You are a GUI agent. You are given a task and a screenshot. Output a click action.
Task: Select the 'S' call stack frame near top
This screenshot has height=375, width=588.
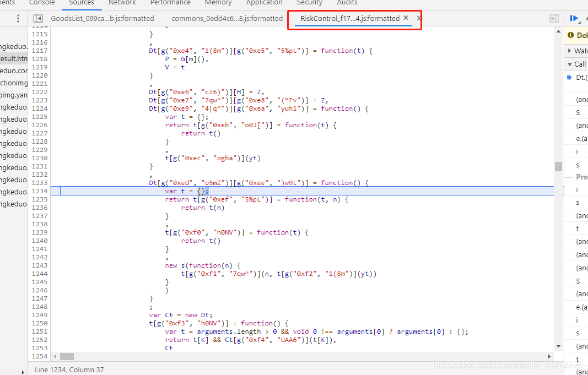point(578,112)
